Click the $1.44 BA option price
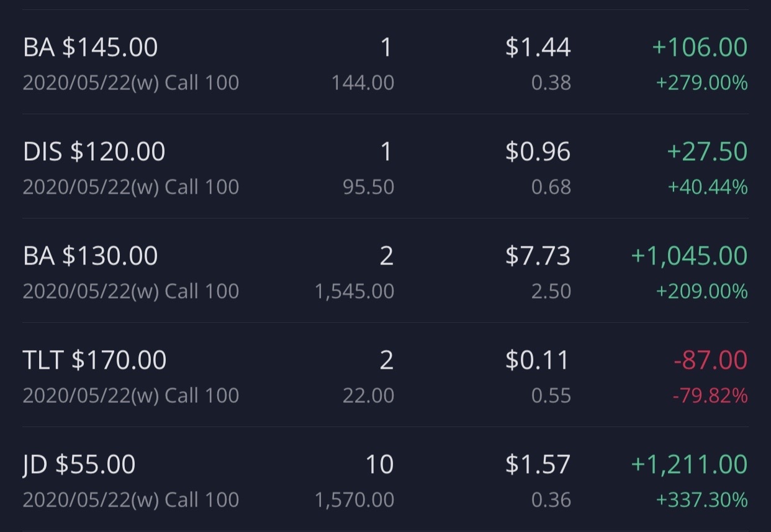This screenshot has width=771, height=532. coord(538,47)
